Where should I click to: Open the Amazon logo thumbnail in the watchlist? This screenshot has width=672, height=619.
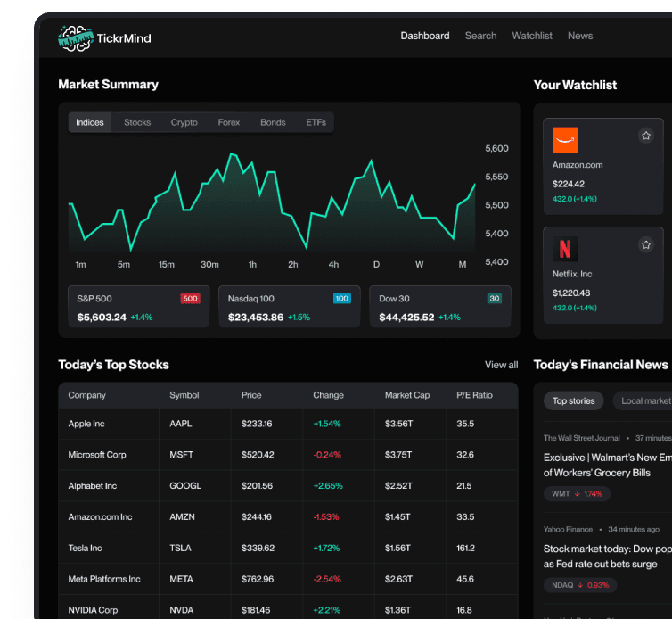pos(565,139)
